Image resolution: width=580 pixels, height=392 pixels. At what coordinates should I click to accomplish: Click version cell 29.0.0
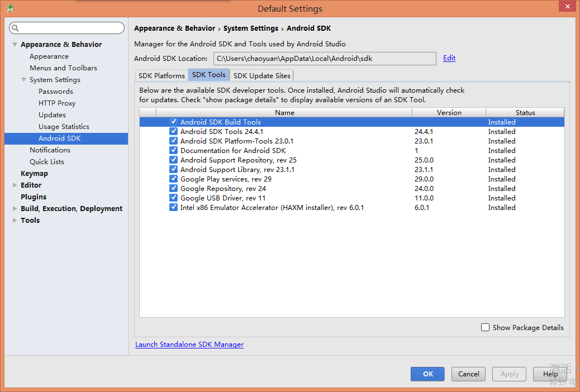point(424,179)
